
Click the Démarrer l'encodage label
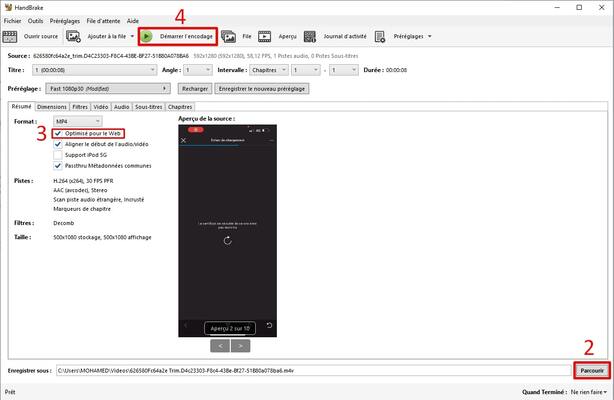pos(186,36)
